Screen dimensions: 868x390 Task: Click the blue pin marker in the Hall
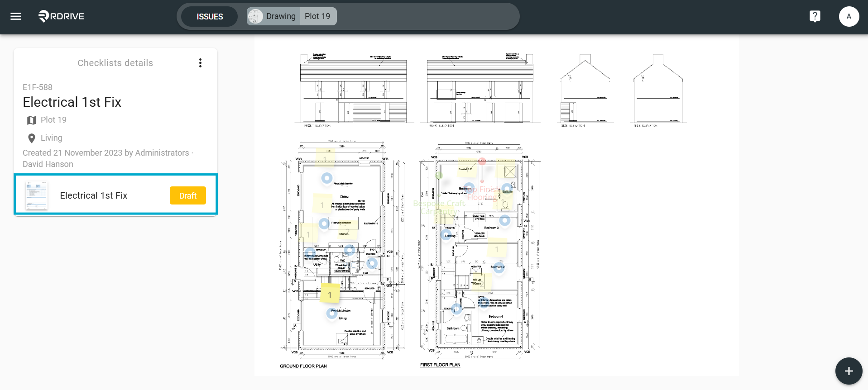click(372, 263)
